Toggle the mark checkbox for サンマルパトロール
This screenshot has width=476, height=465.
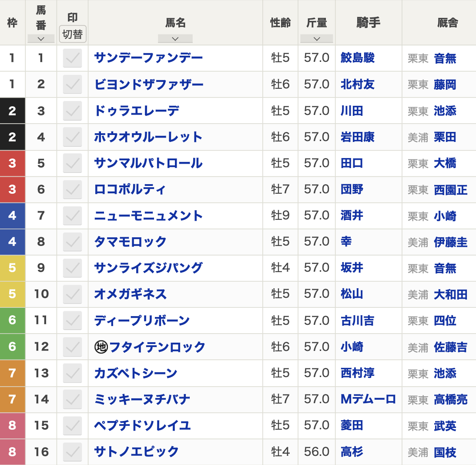(x=73, y=163)
